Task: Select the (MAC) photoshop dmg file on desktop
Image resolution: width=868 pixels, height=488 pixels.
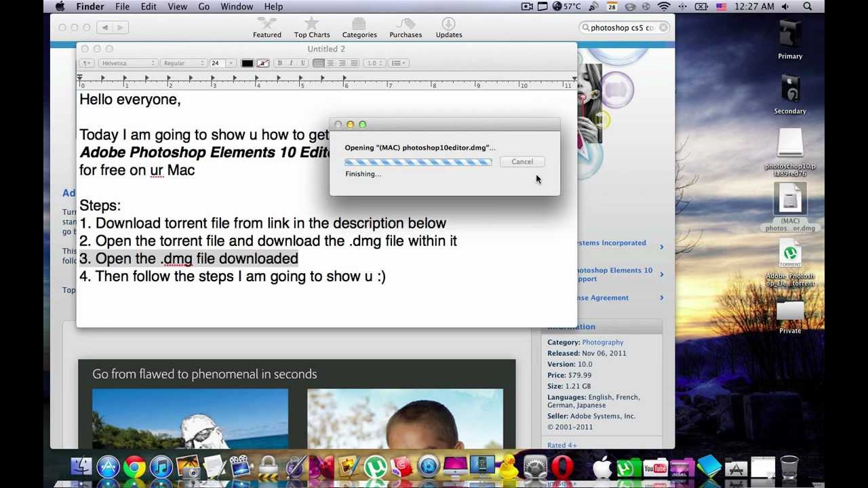Action: (790, 209)
